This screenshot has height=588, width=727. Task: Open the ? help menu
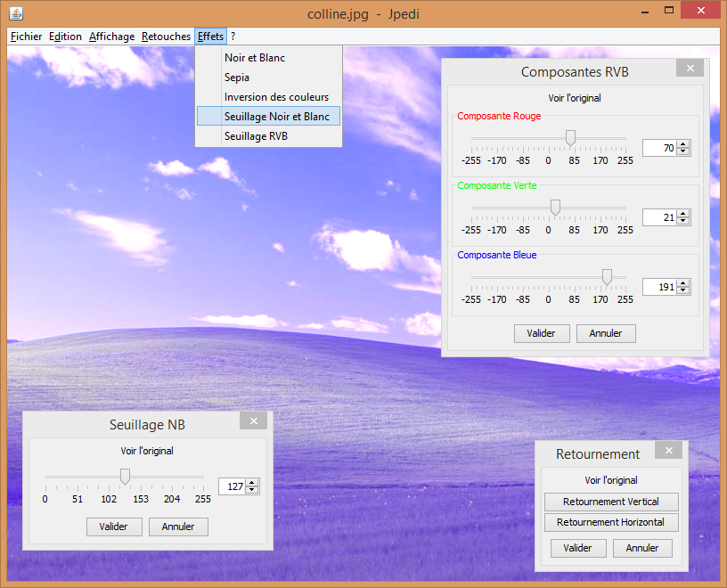click(x=233, y=37)
